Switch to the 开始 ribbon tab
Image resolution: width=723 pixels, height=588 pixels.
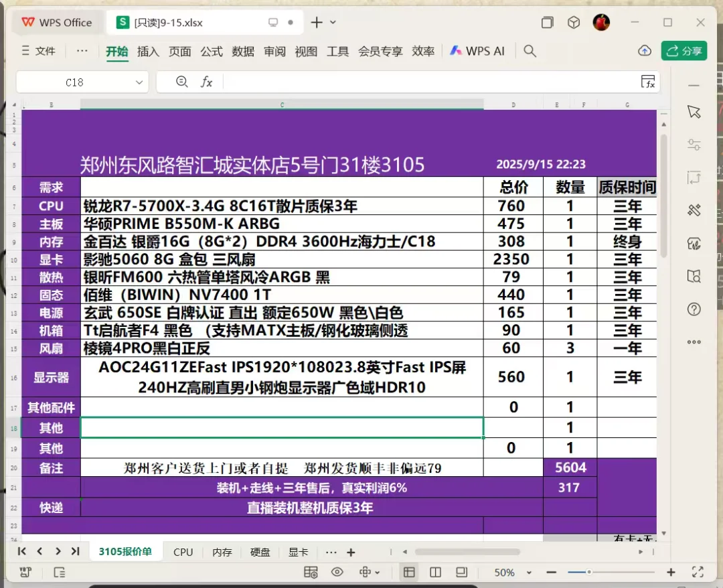coord(116,51)
